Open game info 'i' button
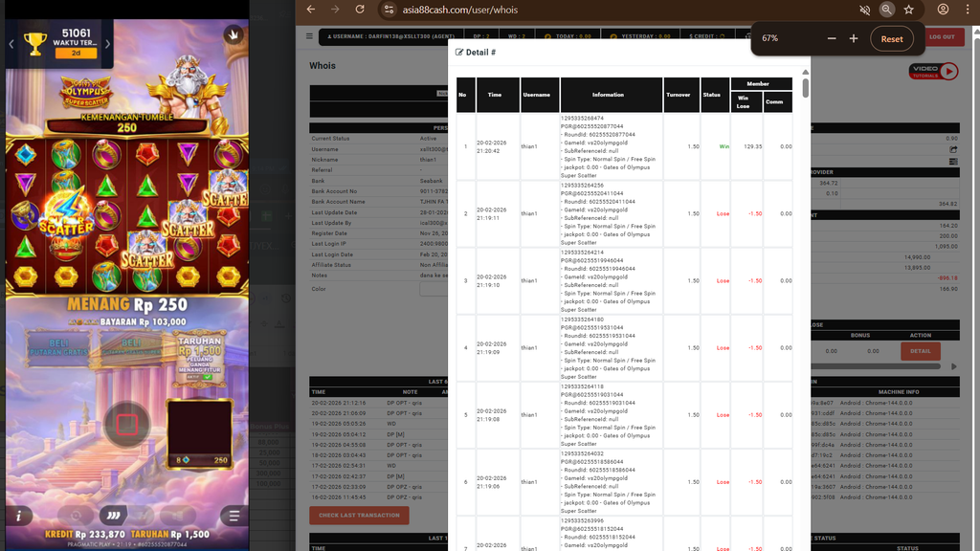Screen dimensions: 980x551 [19, 516]
